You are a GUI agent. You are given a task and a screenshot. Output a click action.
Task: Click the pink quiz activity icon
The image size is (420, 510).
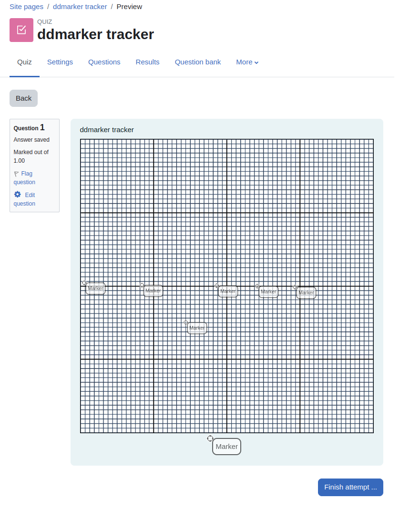click(x=21, y=30)
